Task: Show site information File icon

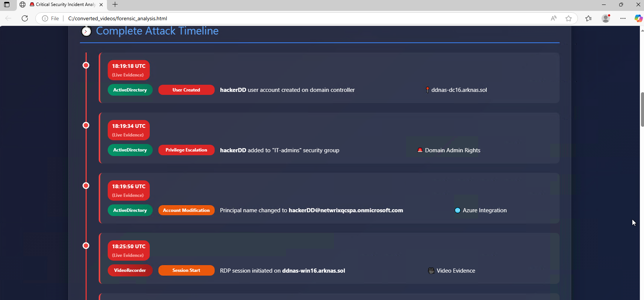Action: (50, 18)
